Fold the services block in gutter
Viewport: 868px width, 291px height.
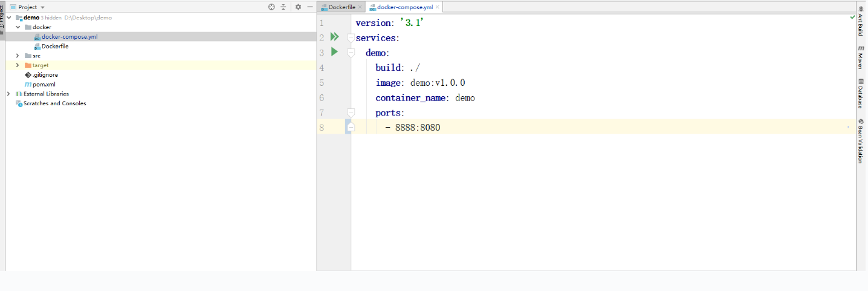click(351, 38)
